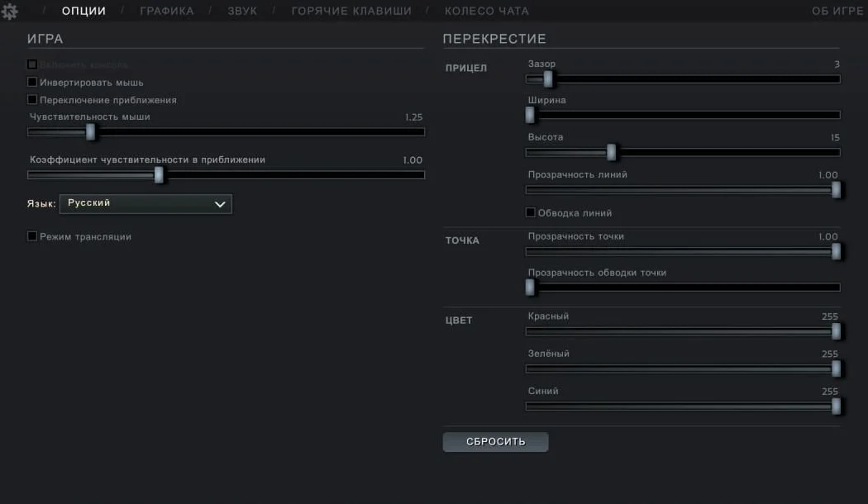
Task: Click the ЦВЕТ group label
Action: tap(459, 321)
